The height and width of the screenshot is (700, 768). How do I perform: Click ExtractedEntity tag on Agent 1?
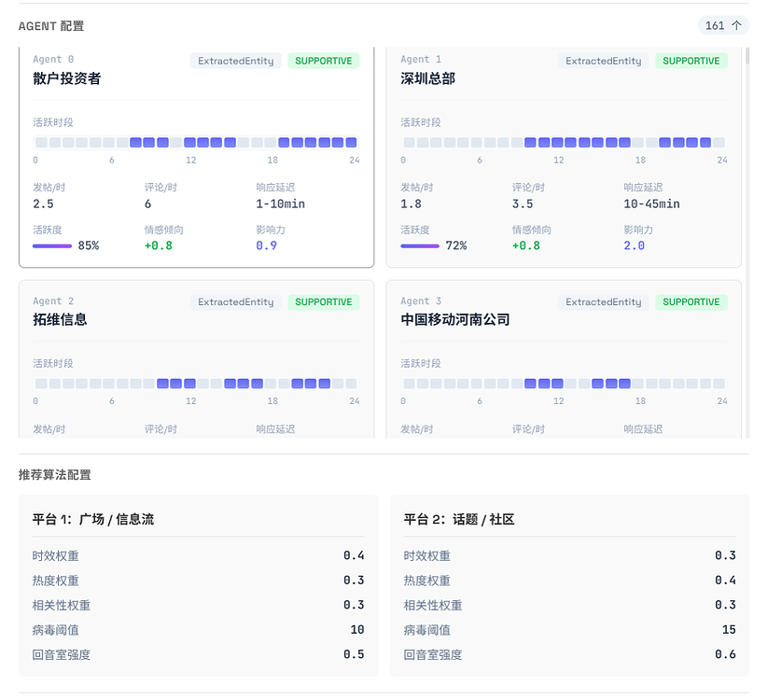(x=603, y=61)
